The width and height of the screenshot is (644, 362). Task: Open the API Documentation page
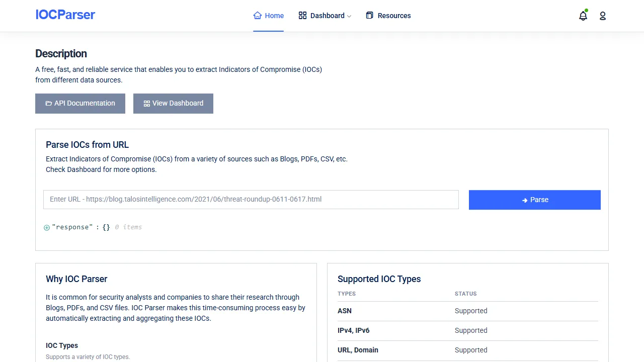tap(80, 103)
